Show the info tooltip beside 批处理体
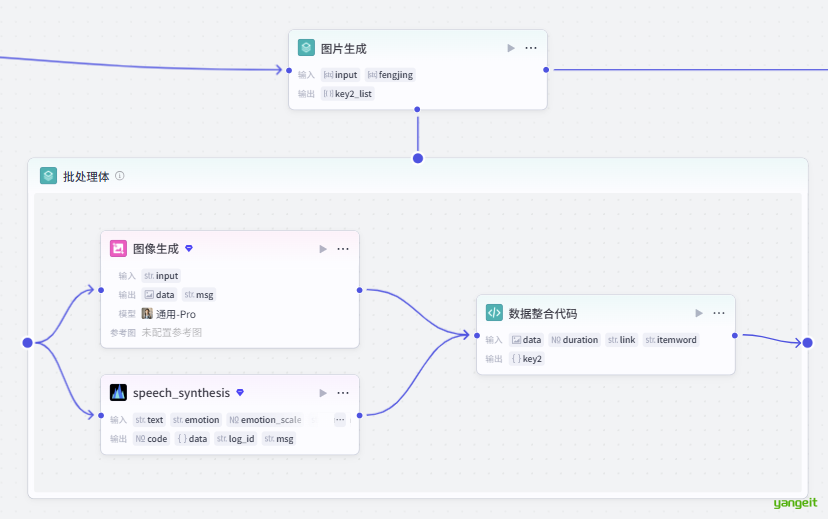This screenshot has width=828, height=519. coord(120,176)
